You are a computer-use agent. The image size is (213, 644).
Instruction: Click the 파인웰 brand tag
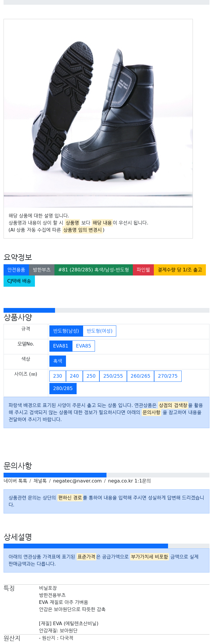click(143, 270)
